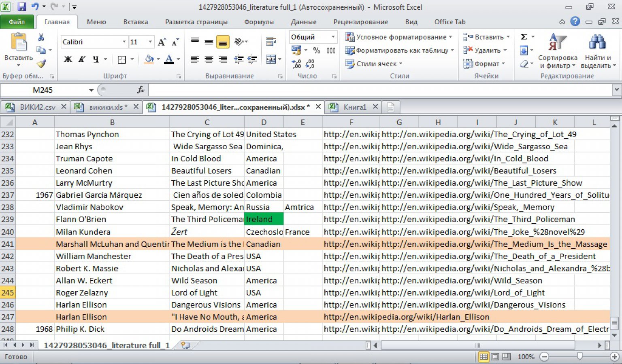Decrease font size with small A

[175, 42]
